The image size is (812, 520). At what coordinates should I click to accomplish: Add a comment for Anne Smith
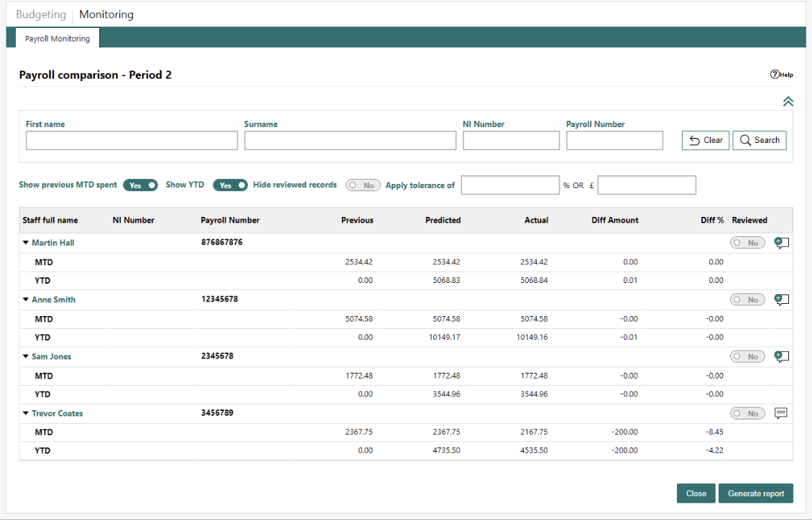click(x=781, y=300)
